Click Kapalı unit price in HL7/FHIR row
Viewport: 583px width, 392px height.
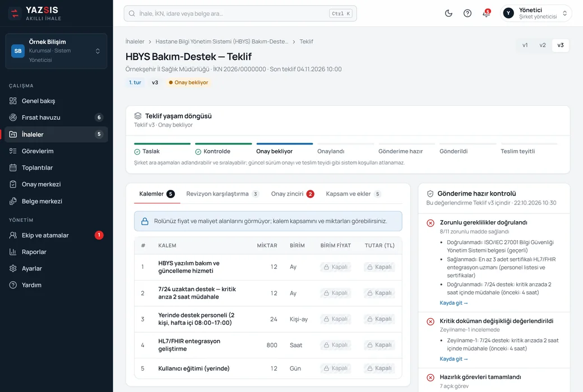coord(335,345)
